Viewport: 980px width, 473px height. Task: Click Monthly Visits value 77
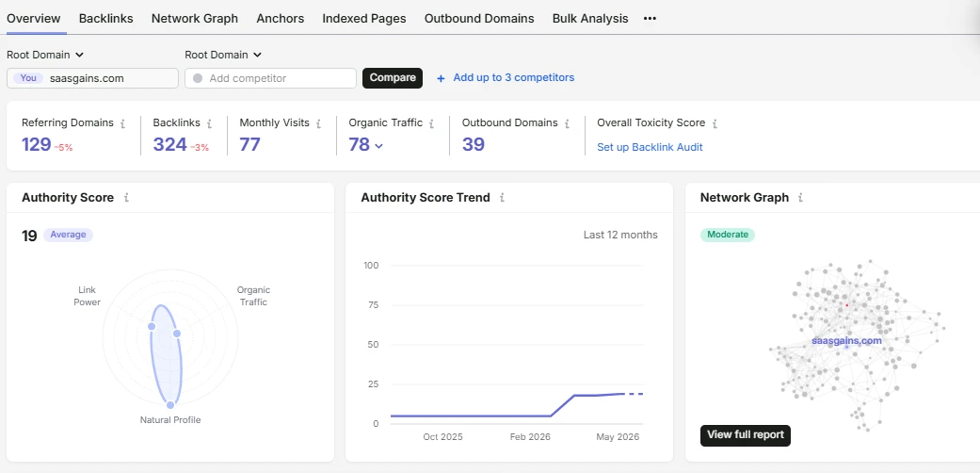click(x=250, y=144)
